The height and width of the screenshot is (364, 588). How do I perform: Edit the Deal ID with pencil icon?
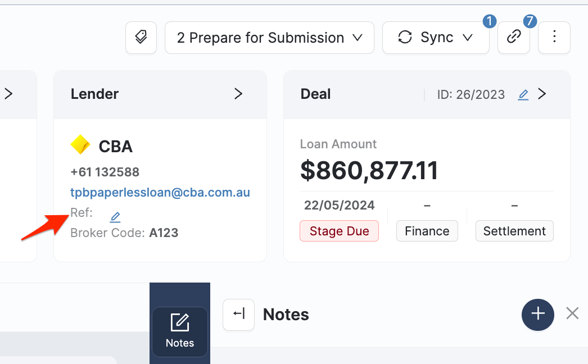(523, 95)
